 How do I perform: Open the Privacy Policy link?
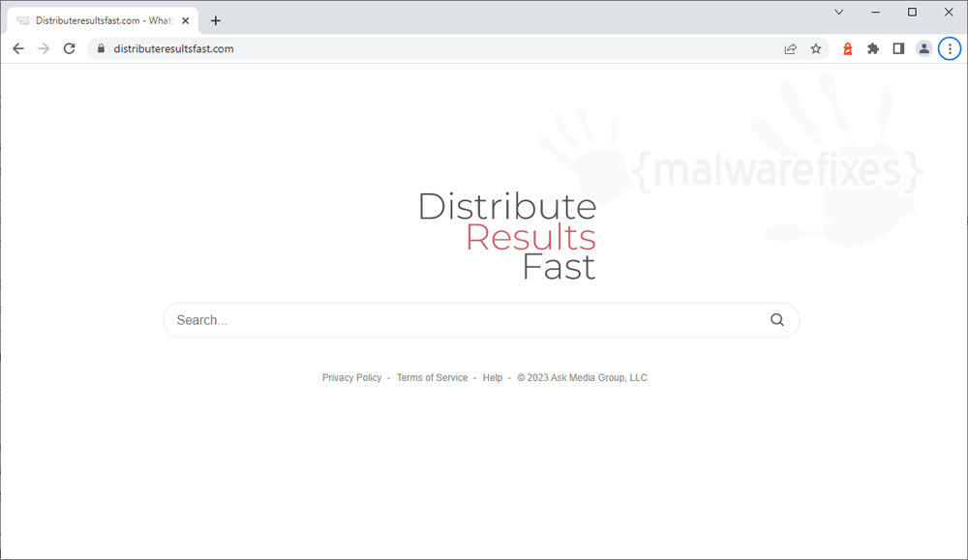(x=352, y=377)
